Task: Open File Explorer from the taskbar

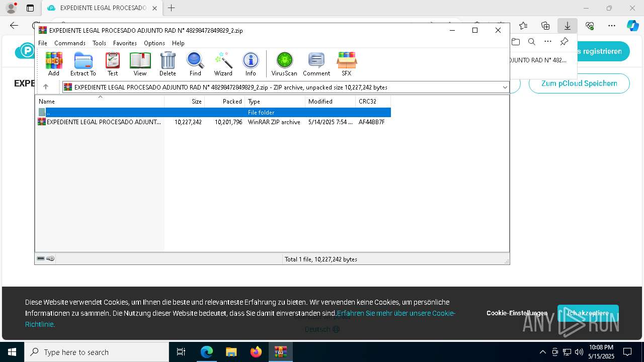Action: [x=231, y=352]
